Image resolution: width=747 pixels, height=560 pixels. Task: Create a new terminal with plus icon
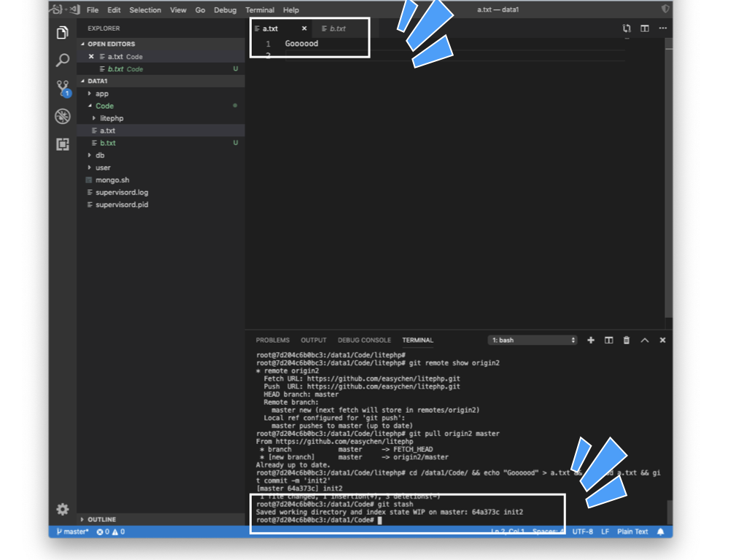591,341
